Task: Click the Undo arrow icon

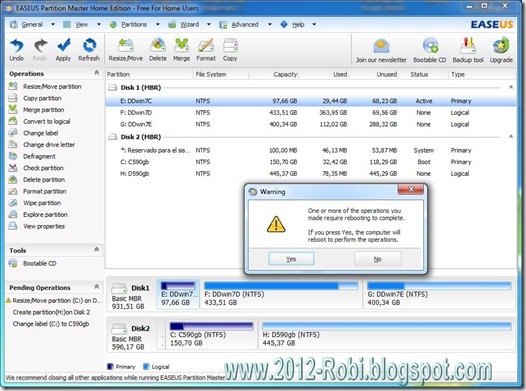Action: click(16, 45)
